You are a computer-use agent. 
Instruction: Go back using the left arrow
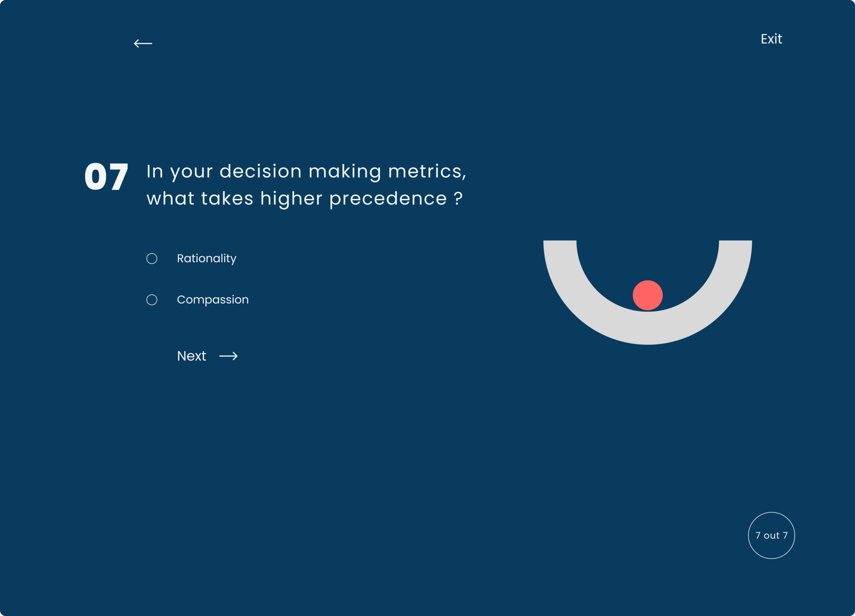click(x=143, y=43)
